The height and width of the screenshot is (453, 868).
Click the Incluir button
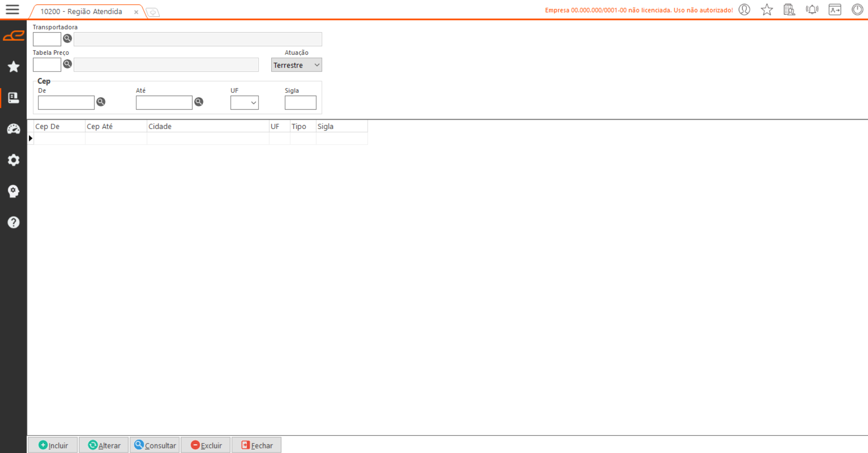coord(53,445)
